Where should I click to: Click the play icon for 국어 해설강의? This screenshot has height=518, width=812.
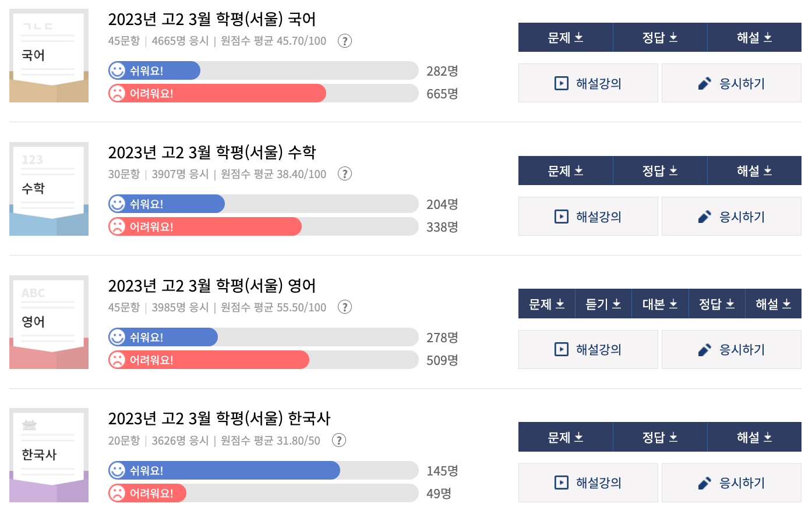click(x=561, y=83)
